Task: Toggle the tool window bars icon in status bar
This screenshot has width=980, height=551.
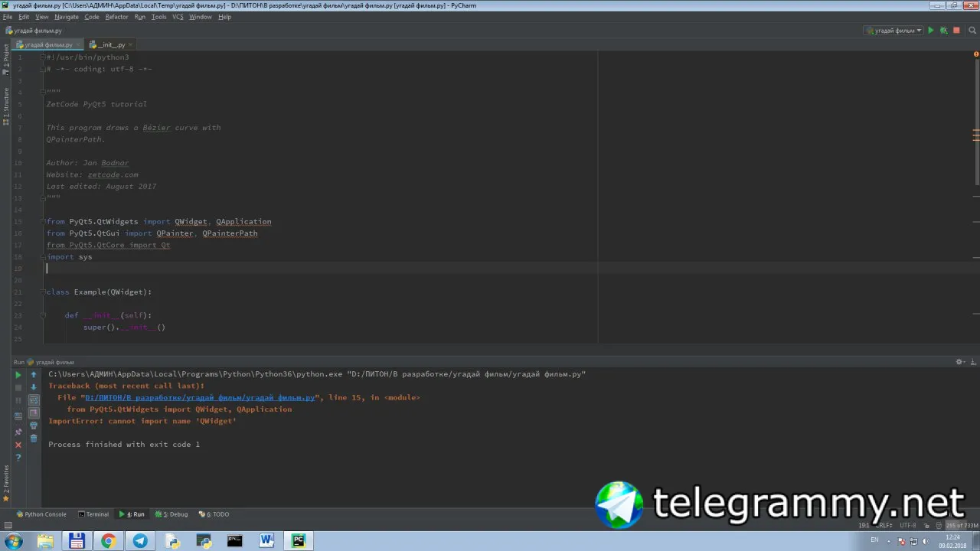Action: pos(8,526)
